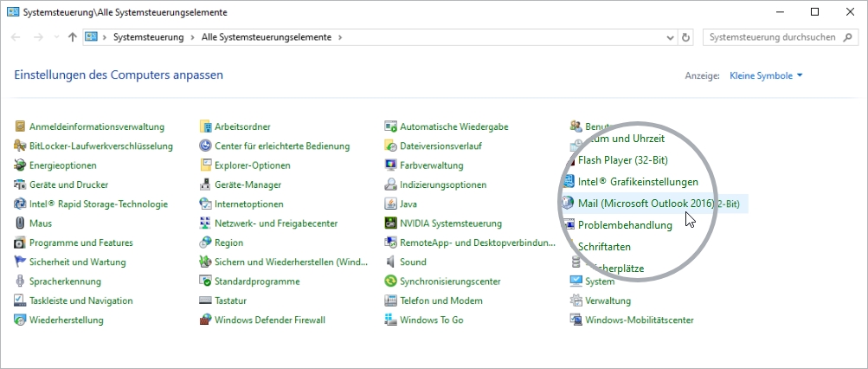Click in Systemsteuerung durchsuchen search field
868x369 pixels.
click(772, 37)
